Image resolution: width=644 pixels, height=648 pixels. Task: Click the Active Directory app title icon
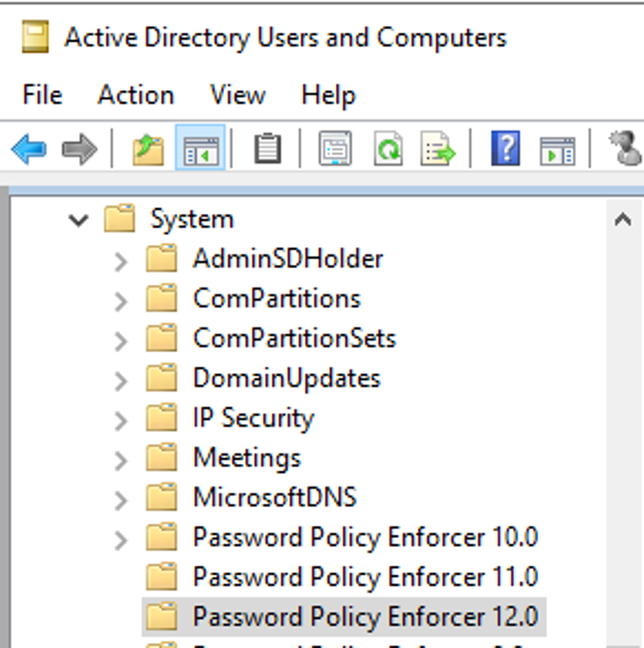tap(35, 37)
